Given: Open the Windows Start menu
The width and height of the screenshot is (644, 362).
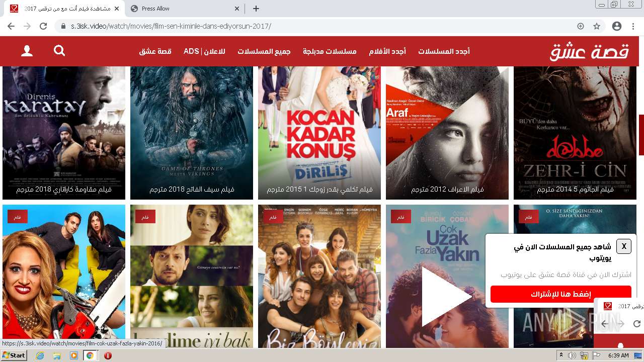Looking at the screenshot, I should pos(14,355).
